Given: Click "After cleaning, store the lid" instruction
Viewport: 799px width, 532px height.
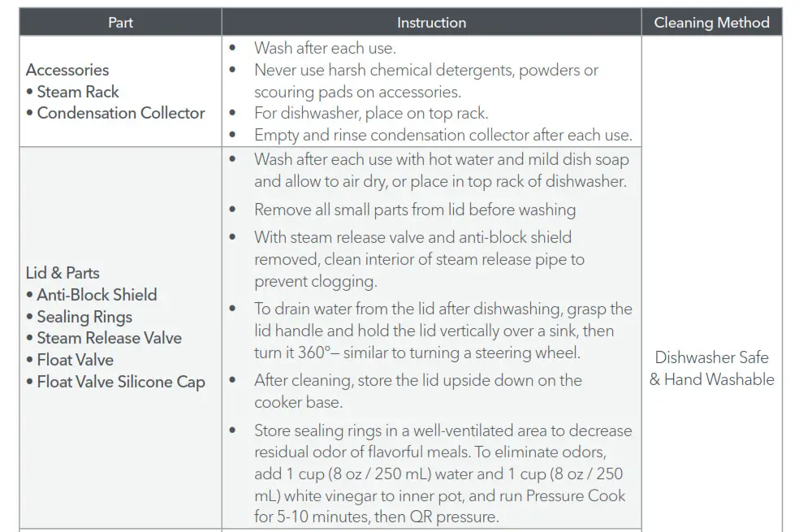Looking at the screenshot, I should pos(417,380).
